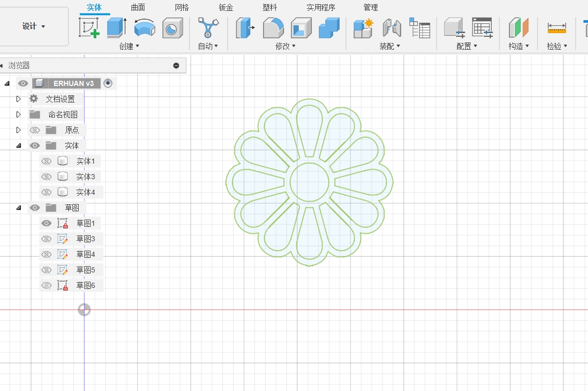Show body 实体3
Viewport: 588px width, 391px height.
(x=46, y=177)
